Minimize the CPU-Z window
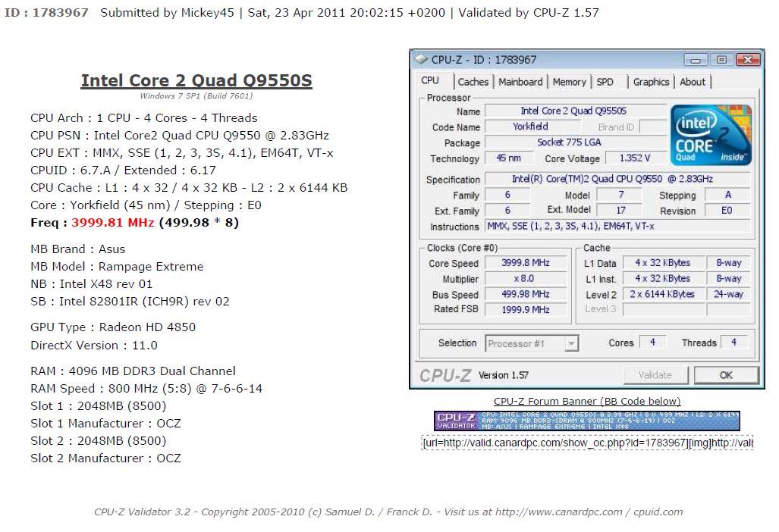 (696, 60)
